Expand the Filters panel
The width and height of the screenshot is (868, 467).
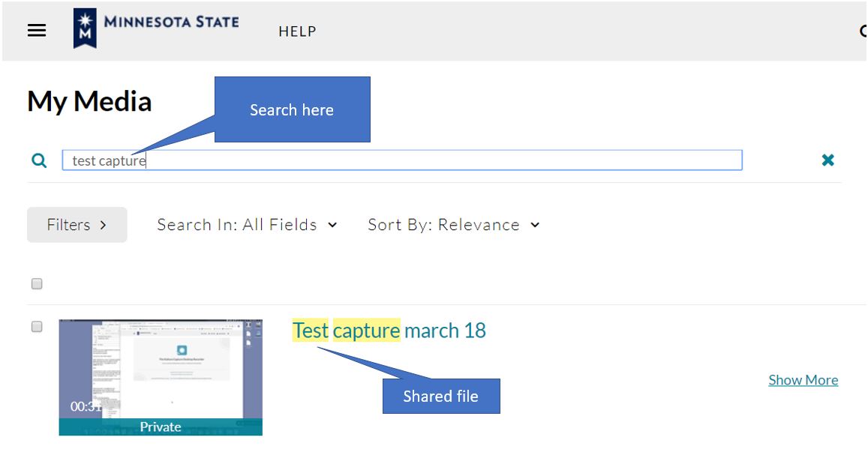pyautogui.click(x=77, y=224)
